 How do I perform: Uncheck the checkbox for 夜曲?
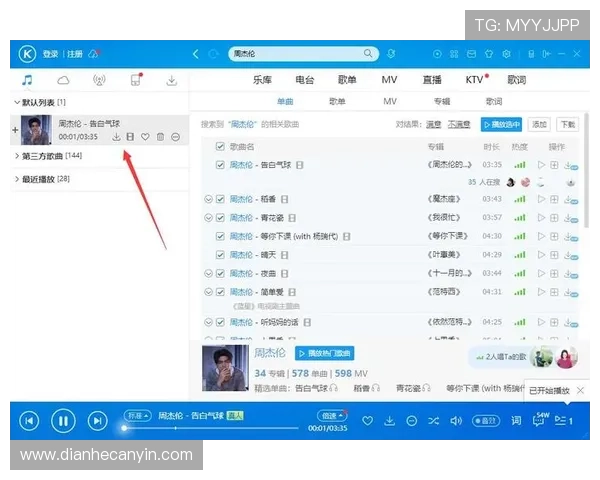tap(220, 273)
